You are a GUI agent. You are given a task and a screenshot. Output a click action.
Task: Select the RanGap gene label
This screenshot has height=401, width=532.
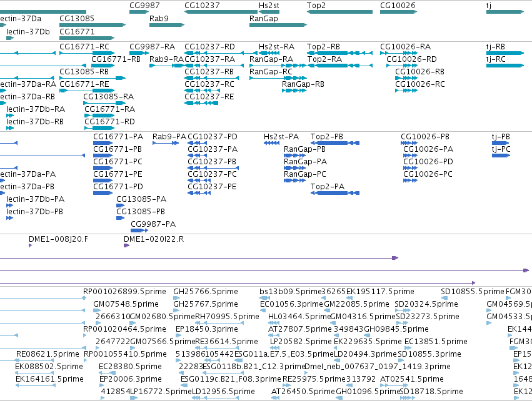264,19
